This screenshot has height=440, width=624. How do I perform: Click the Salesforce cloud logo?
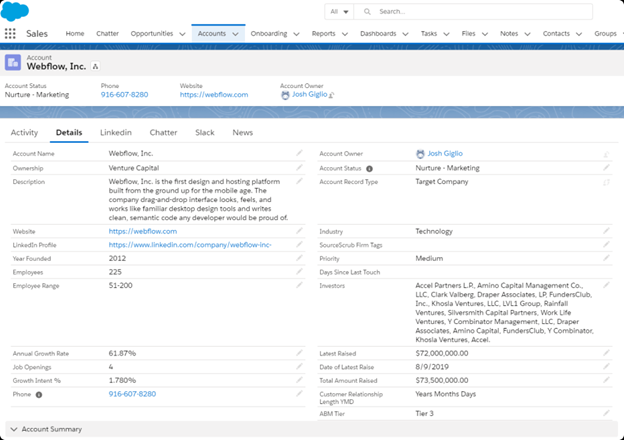click(14, 11)
